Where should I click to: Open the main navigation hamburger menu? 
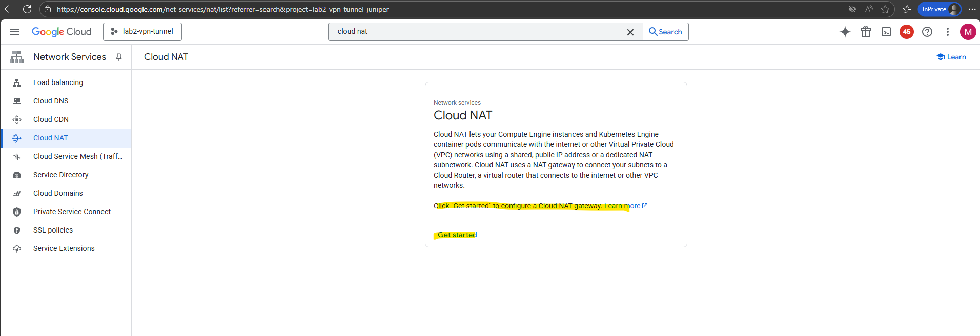coord(15,32)
